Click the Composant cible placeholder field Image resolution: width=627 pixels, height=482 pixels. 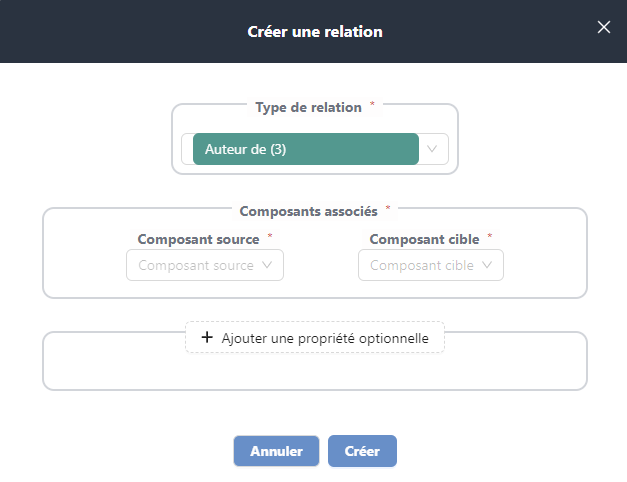[421, 265]
